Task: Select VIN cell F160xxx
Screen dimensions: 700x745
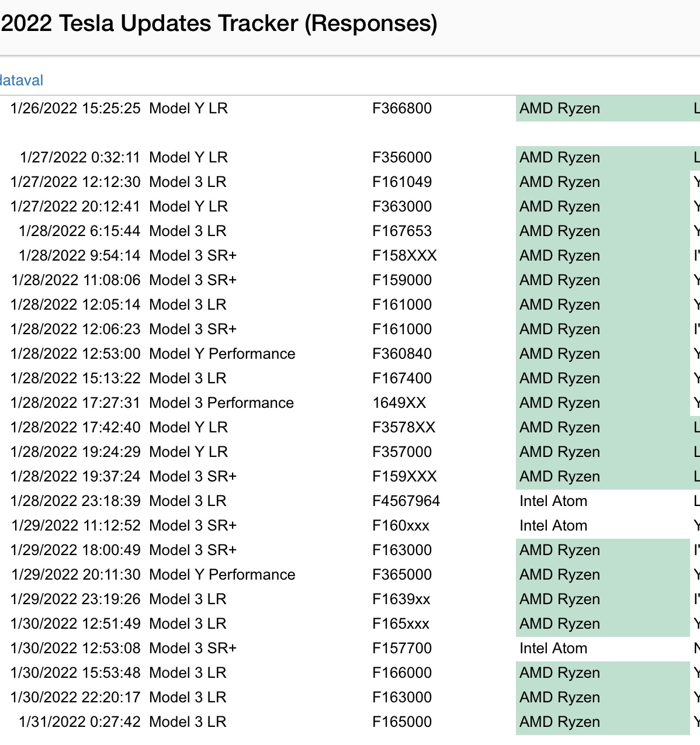Action: 401,525
